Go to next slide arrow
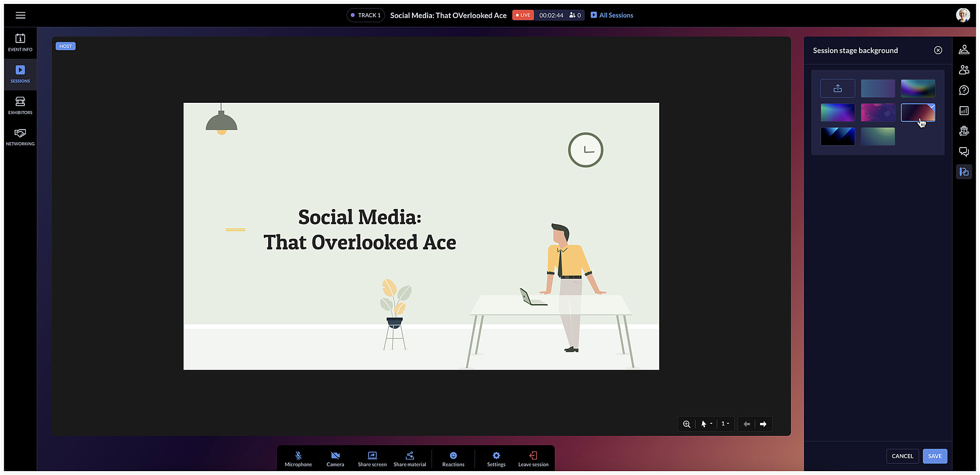Image resolution: width=980 pixels, height=475 pixels. [x=763, y=424]
